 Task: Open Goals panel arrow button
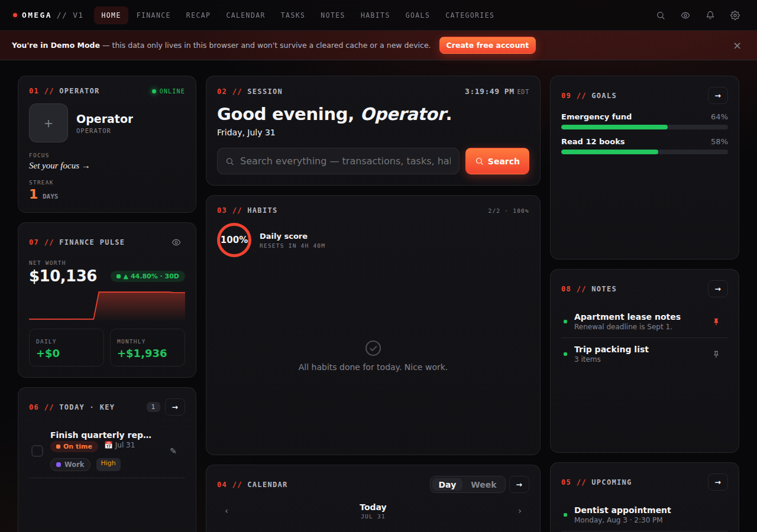718,96
